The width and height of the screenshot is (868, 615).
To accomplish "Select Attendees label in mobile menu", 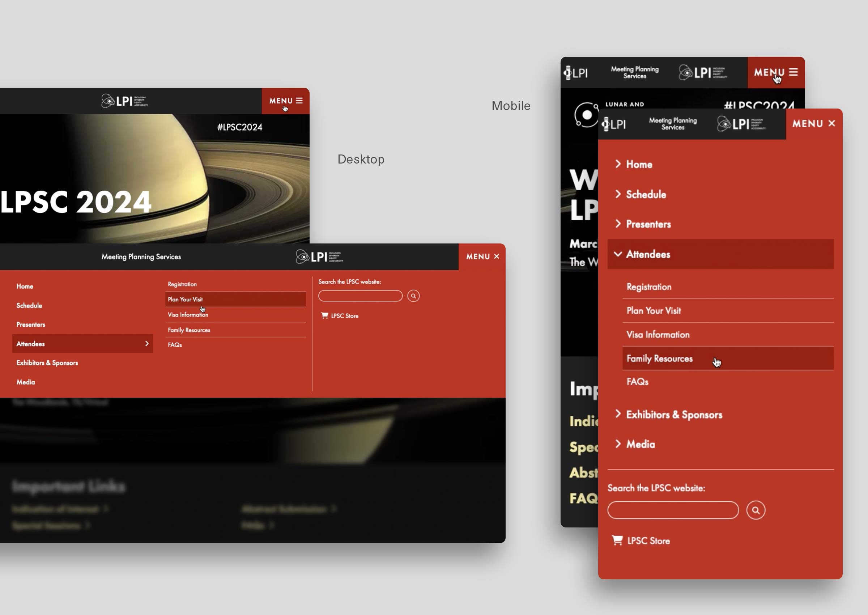I will point(648,254).
